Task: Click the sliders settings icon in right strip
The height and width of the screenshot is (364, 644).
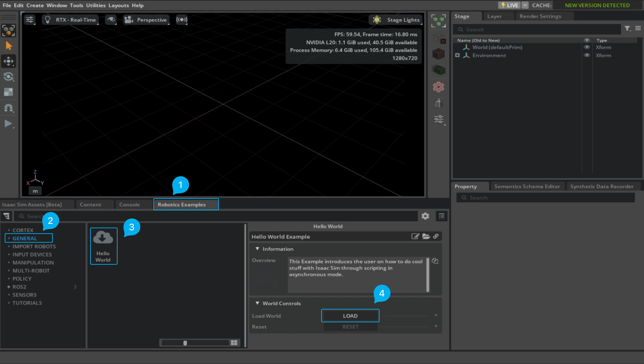Action: [438, 119]
